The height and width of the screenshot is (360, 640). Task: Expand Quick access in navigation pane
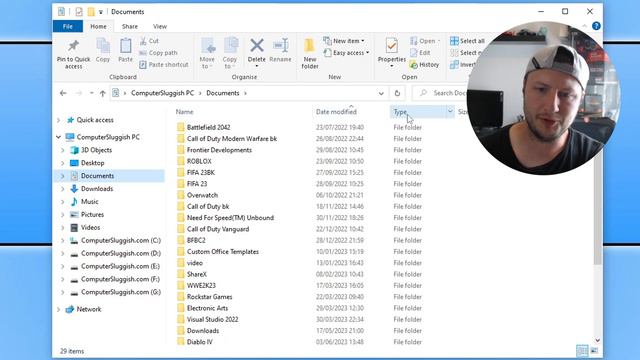[x=58, y=120]
